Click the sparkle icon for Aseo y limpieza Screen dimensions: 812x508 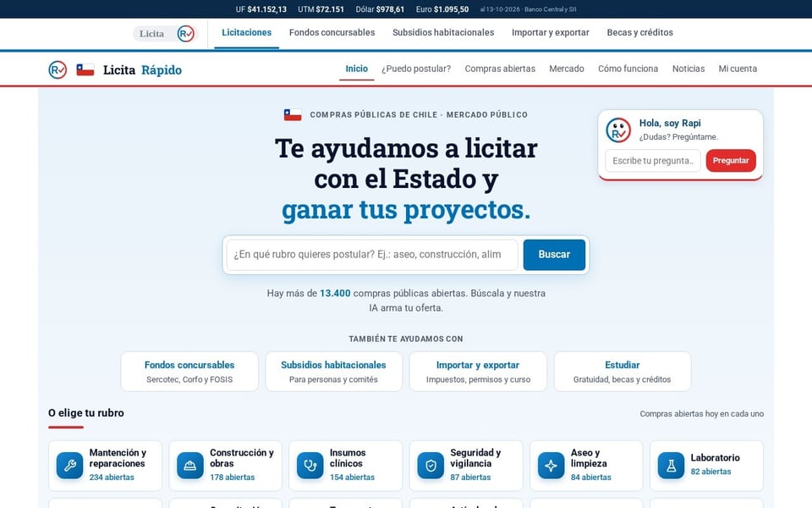point(551,465)
